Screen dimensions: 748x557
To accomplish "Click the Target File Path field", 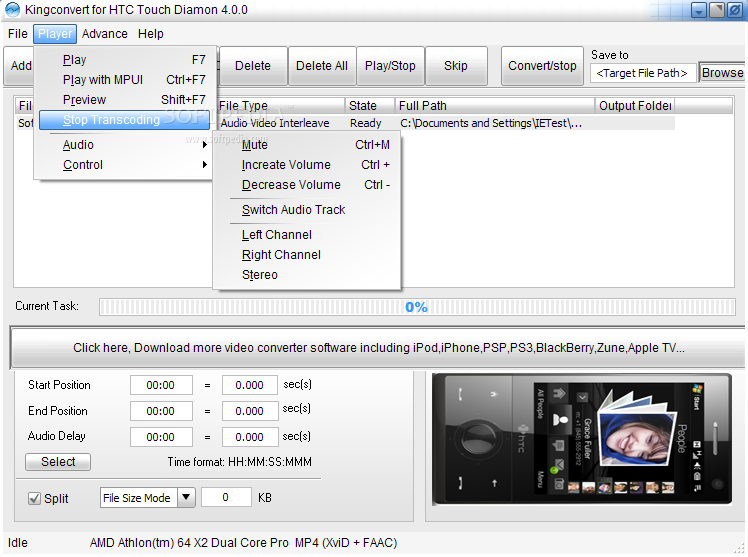I will [642, 73].
